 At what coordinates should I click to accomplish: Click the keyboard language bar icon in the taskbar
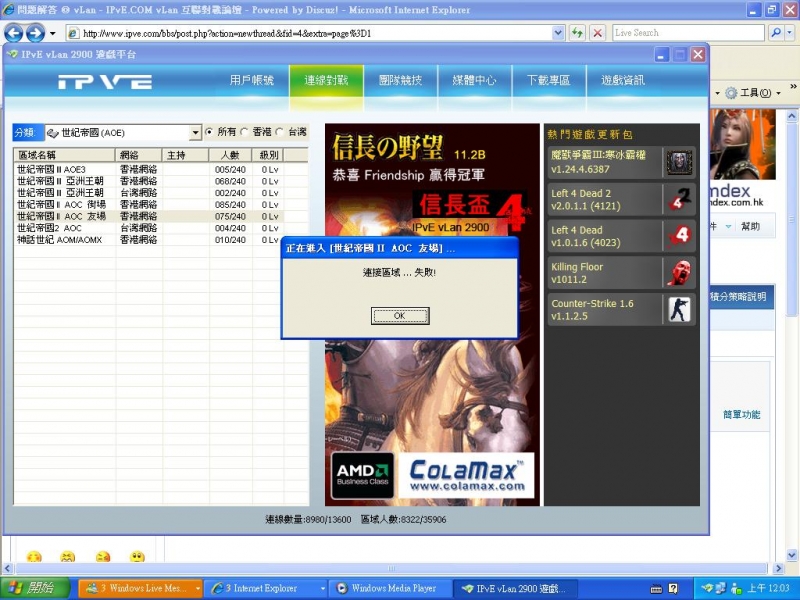tap(656, 589)
